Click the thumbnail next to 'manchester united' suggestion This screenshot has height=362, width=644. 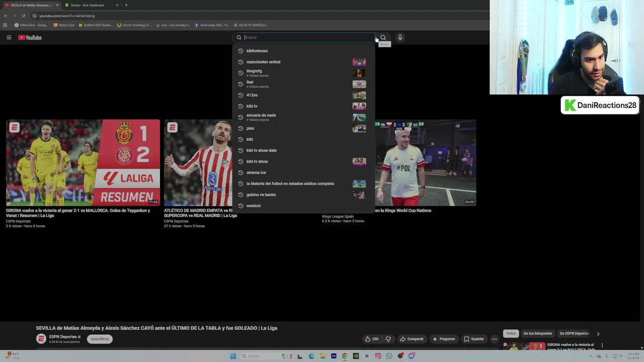pos(359,62)
